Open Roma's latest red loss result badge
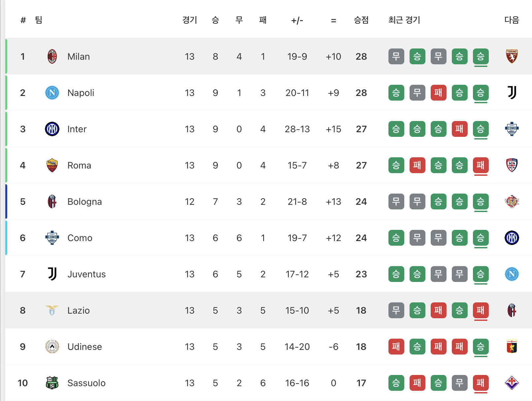The height and width of the screenshot is (401, 532). point(481,165)
